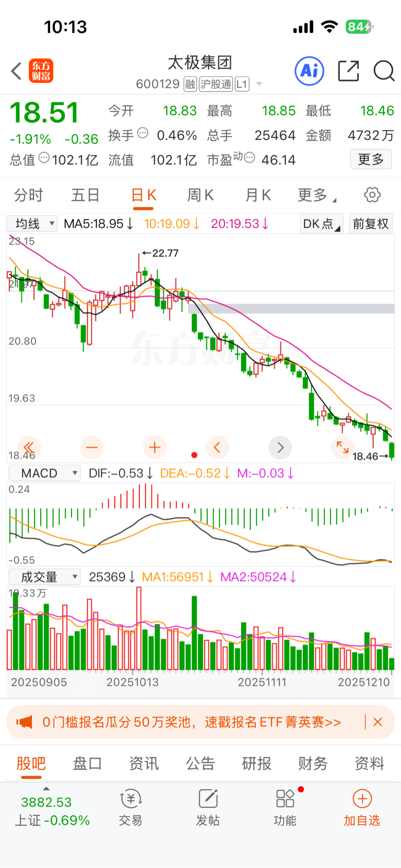Tap the megaphone announcement icon

24,722
